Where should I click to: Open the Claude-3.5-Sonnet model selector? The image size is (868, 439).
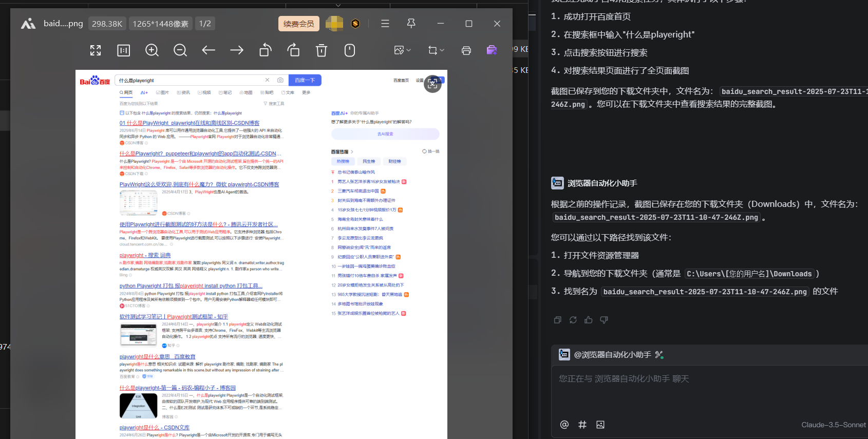[x=833, y=425]
